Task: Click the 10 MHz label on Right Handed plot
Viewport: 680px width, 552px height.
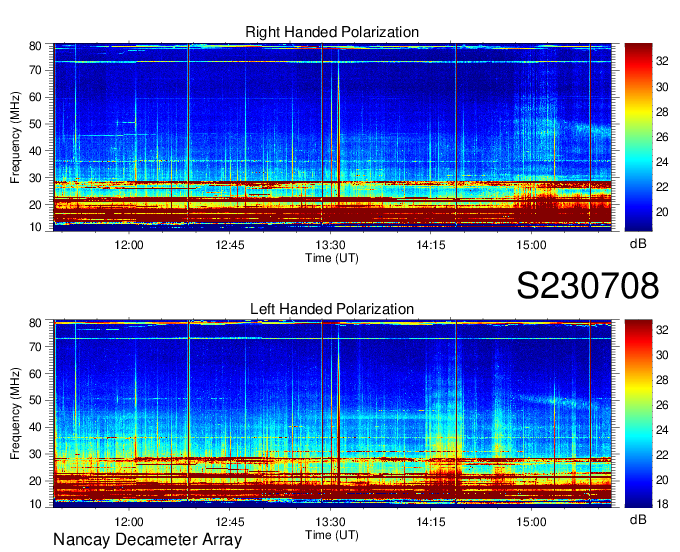Action: [35, 227]
